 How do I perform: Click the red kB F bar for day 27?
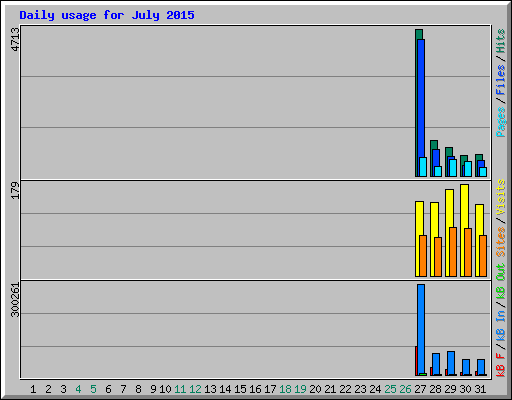point(416,361)
